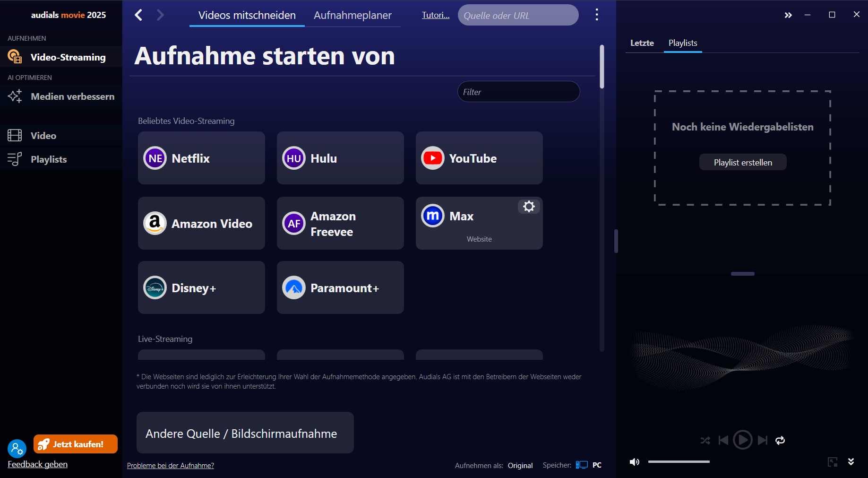
Task: Skip to the next track
Action: (x=763, y=441)
